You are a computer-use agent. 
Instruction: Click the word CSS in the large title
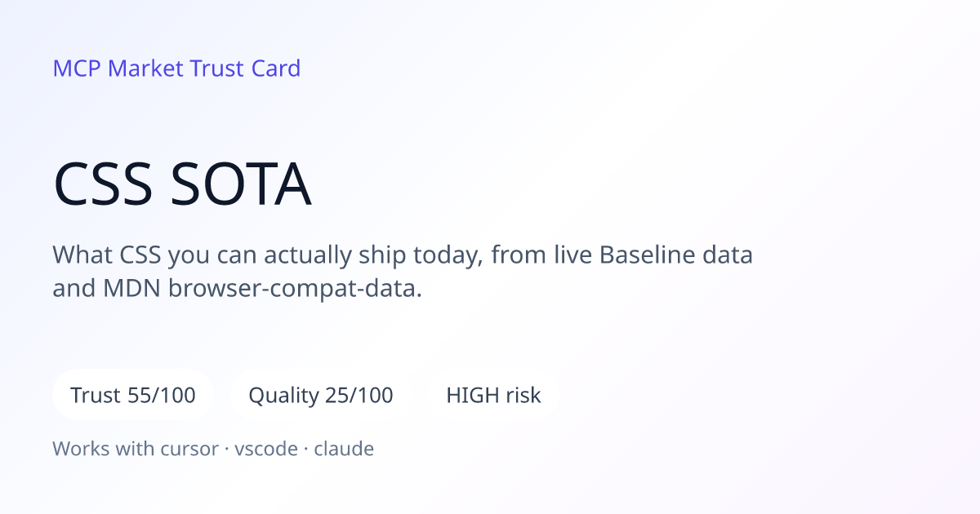tap(103, 185)
